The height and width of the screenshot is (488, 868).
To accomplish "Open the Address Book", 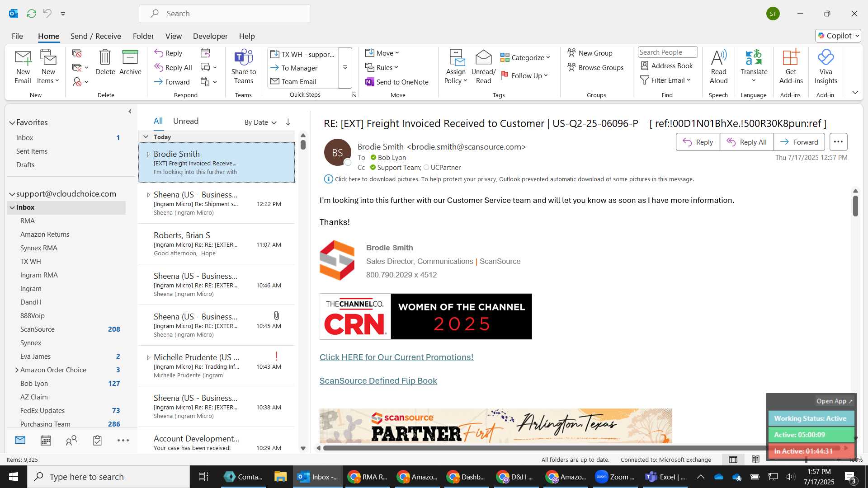I will (x=667, y=66).
